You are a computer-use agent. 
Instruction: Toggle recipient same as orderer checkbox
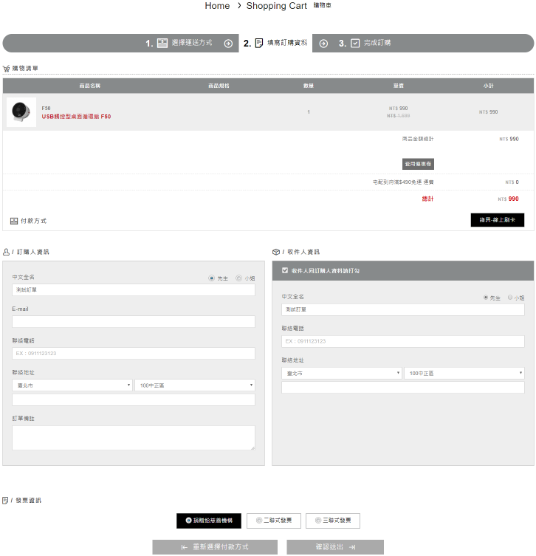(285, 271)
